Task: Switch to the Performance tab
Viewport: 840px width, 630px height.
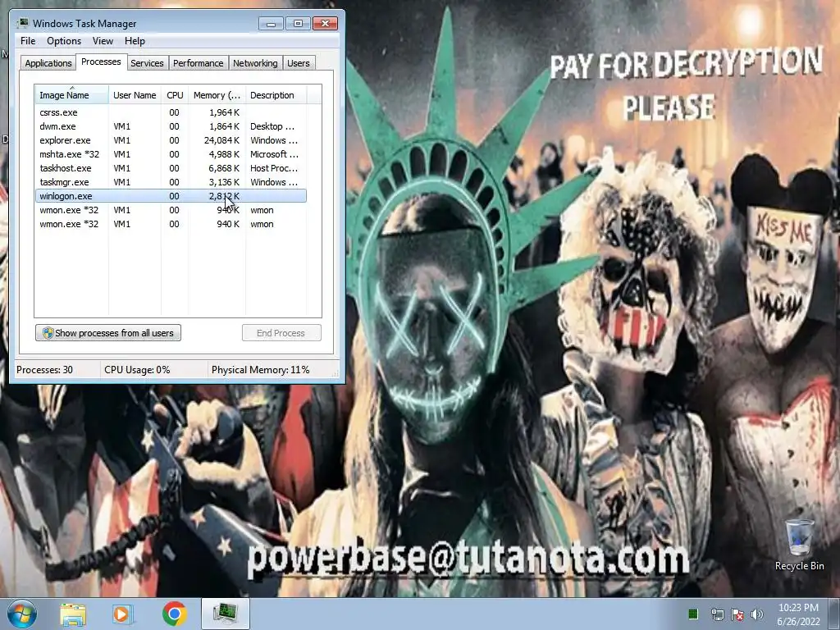Action: 198,63
